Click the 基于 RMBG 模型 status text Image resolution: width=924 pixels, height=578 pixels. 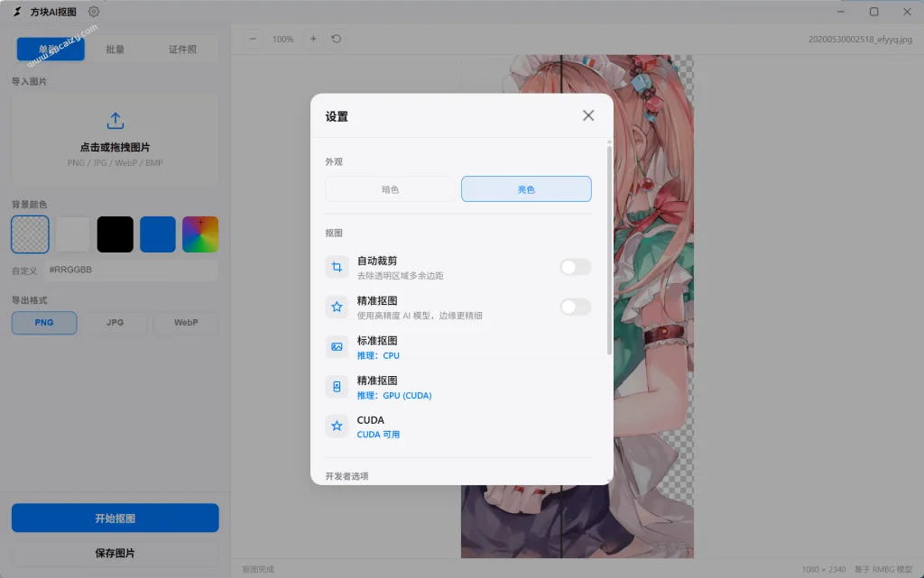(883, 569)
